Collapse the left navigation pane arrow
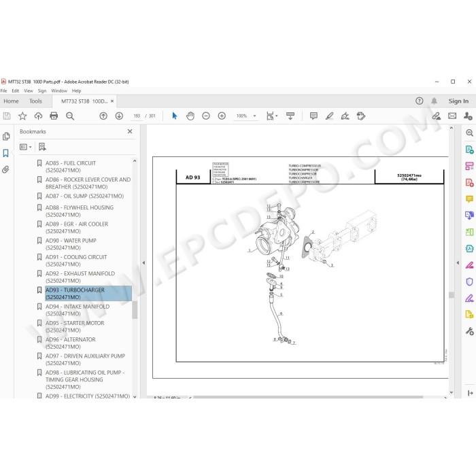Viewport: 476px width, 476px height. (143, 263)
